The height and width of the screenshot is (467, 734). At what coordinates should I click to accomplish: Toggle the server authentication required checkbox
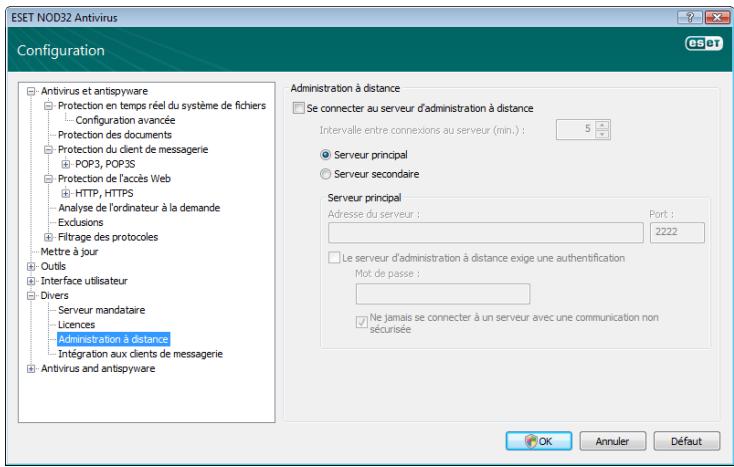coord(334,258)
